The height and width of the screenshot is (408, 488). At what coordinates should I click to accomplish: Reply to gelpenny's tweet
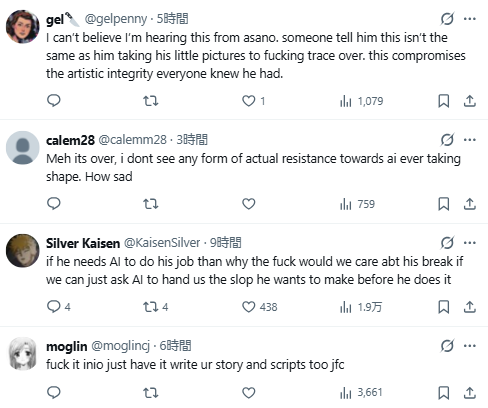[54, 101]
